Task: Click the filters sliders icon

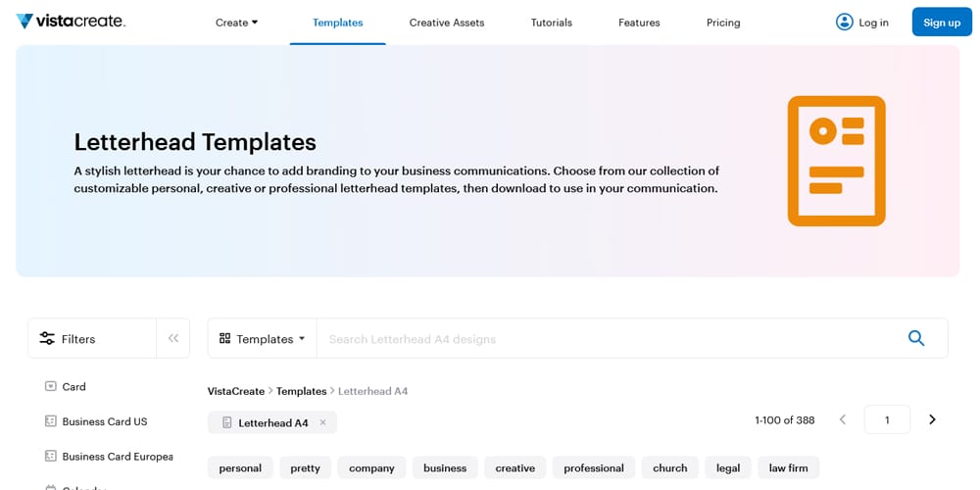Action: tap(47, 339)
